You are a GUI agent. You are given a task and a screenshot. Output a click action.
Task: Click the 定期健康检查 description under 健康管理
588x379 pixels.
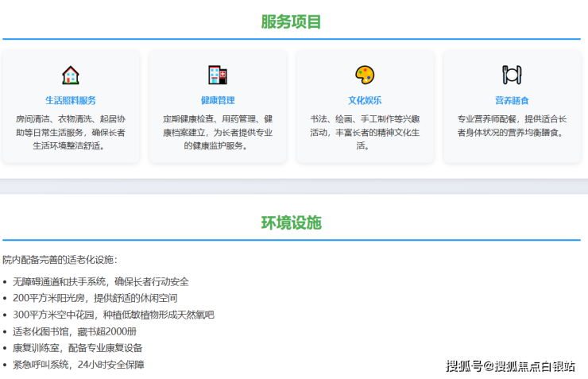[218, 132]
